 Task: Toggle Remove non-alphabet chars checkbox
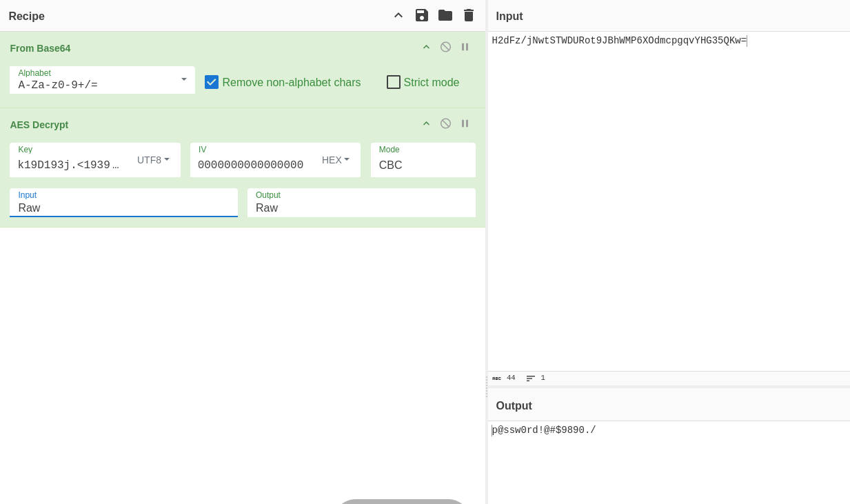[x=212, y=82]
